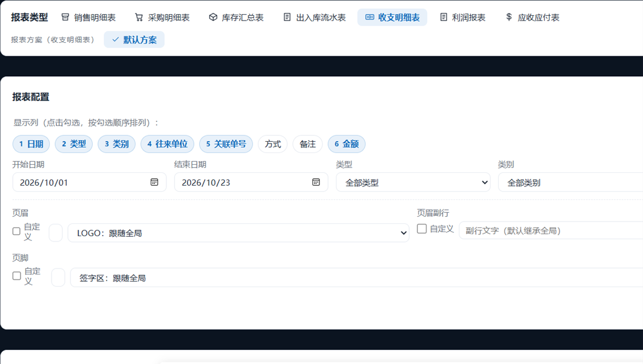Click the cart icon beside 采购明细表
This screenshot has width=643, height=364.
[x=139, y=17]
